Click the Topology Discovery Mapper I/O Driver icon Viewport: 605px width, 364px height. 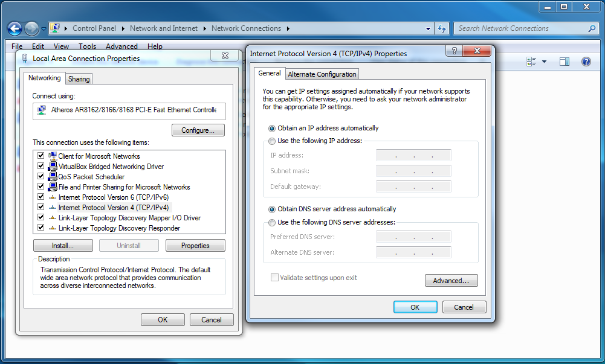point(53,218)
